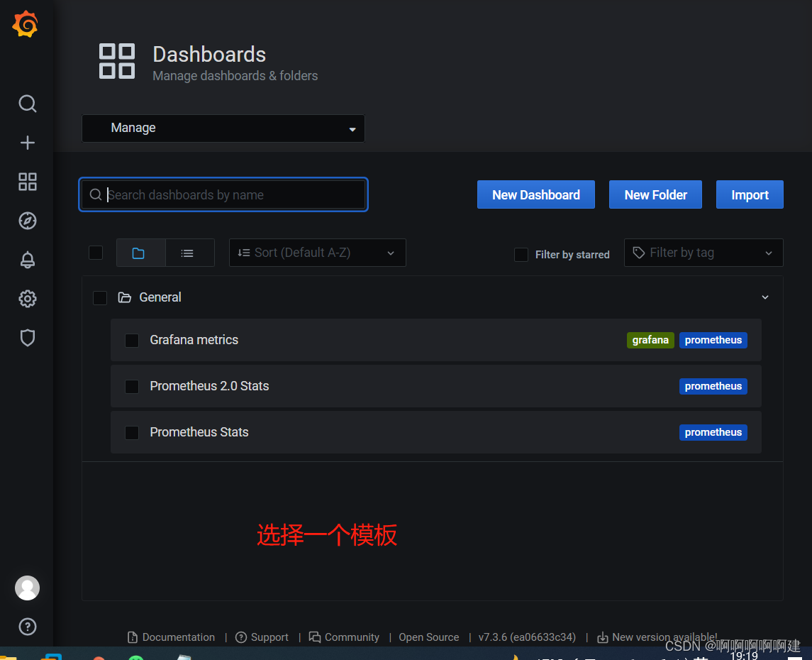Open the Open Source footer link
The height and width of the screenshot is (660, 812).
coord(429,637)
